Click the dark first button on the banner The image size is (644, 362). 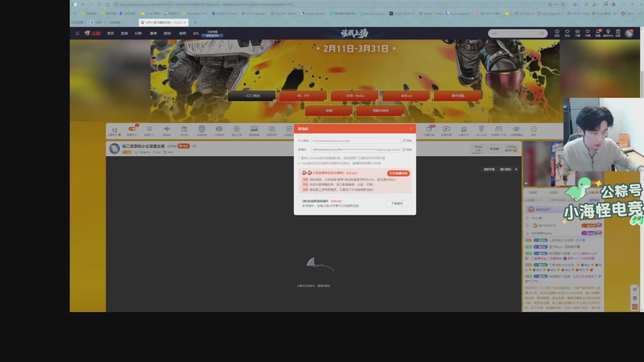(x=251, y=96)
